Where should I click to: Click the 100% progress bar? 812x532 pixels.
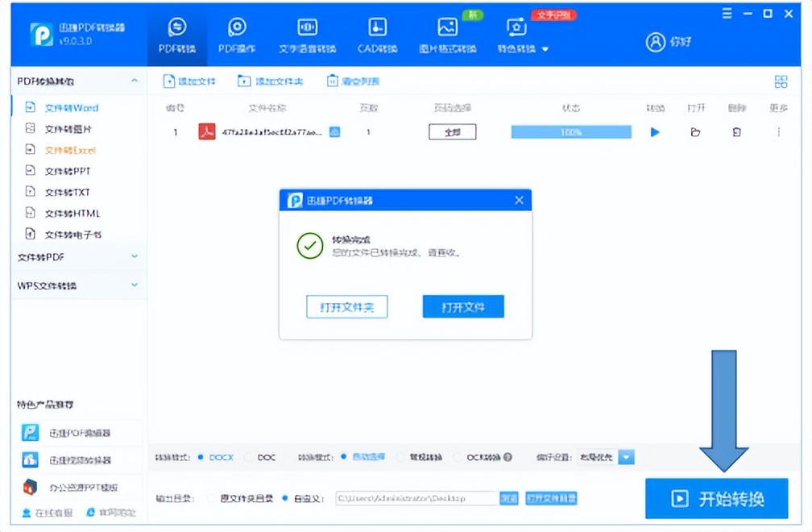pyautogui.click(x=571, y=132)
